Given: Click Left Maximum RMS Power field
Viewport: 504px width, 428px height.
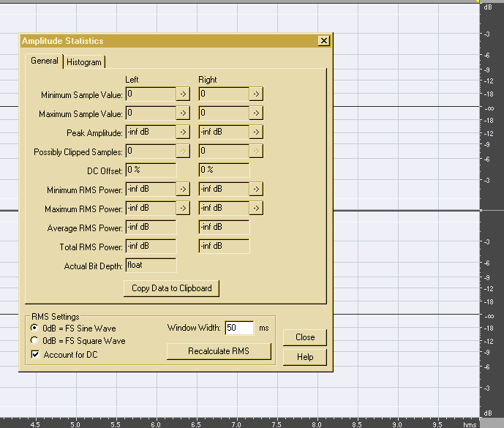Looking at the screenshot, I should pyautogui.click(x=151, y=208).
